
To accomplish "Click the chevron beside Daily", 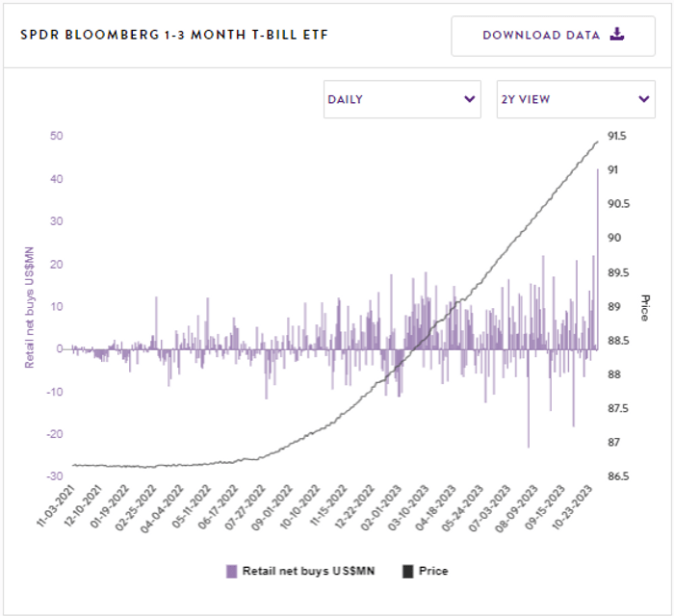I will click(469, 99).
